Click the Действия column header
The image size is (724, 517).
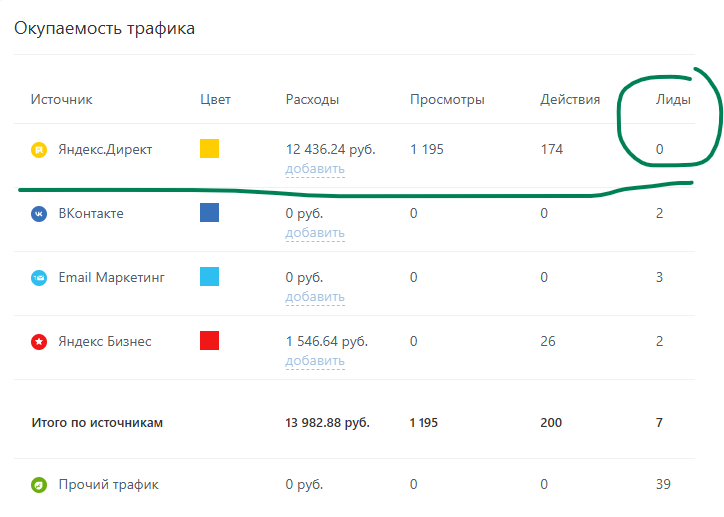pyautogui.click(x=570, y=100)
